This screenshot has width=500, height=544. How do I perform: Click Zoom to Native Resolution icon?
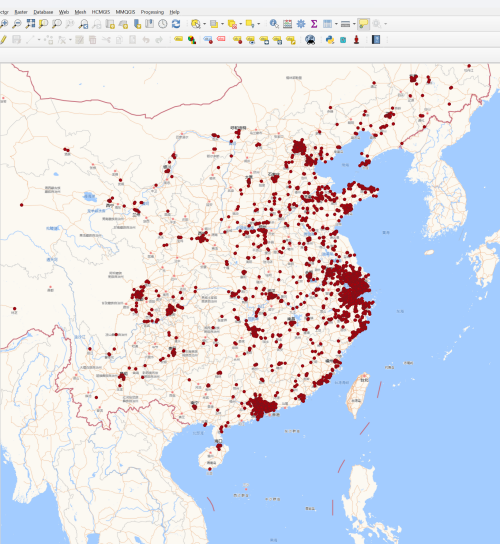[x=70, y=24]
